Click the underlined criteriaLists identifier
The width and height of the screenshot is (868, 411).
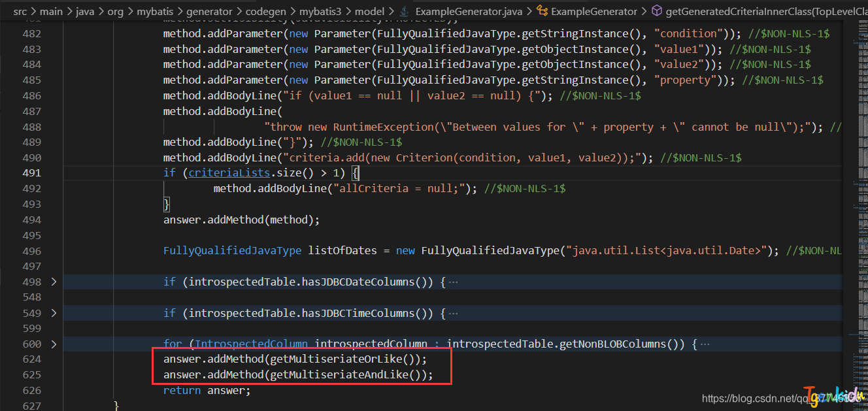pos(229,173)
